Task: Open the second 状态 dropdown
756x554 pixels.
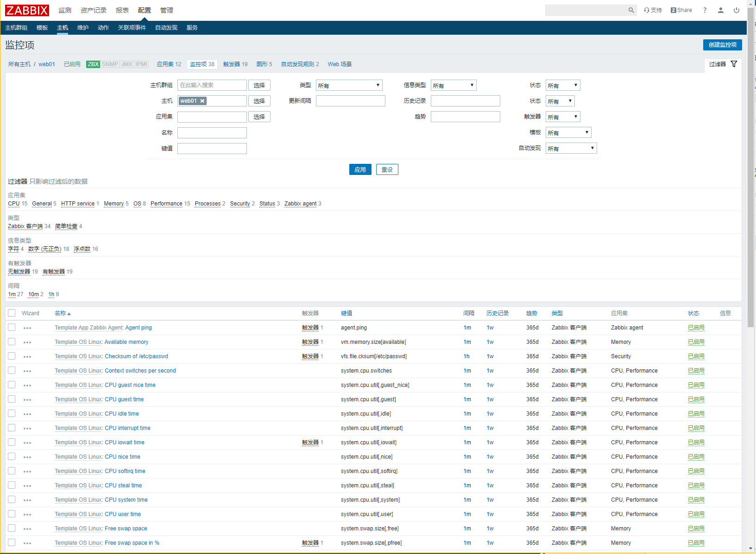Action: tap(560, 101)
